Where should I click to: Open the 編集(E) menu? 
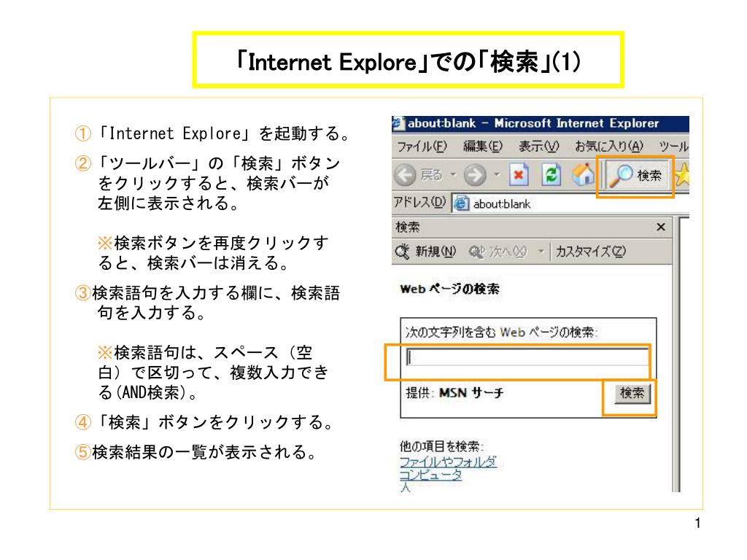pos(483,146)
